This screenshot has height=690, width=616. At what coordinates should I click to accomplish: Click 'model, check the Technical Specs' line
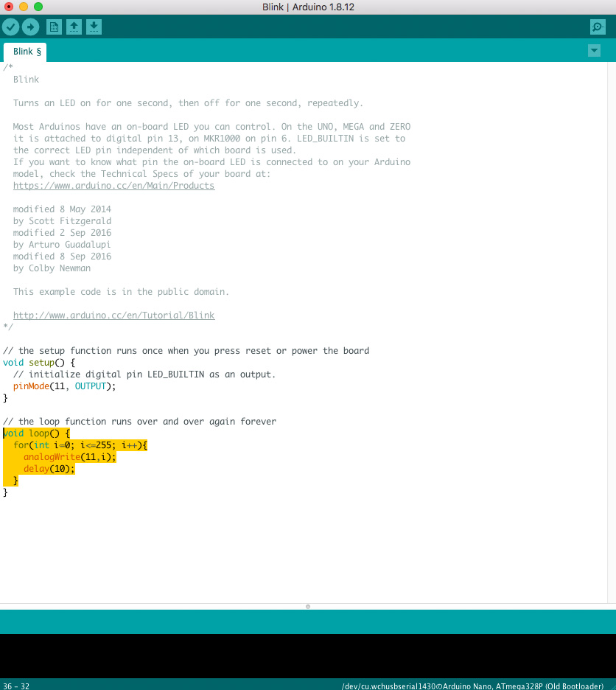coord(141,174)
